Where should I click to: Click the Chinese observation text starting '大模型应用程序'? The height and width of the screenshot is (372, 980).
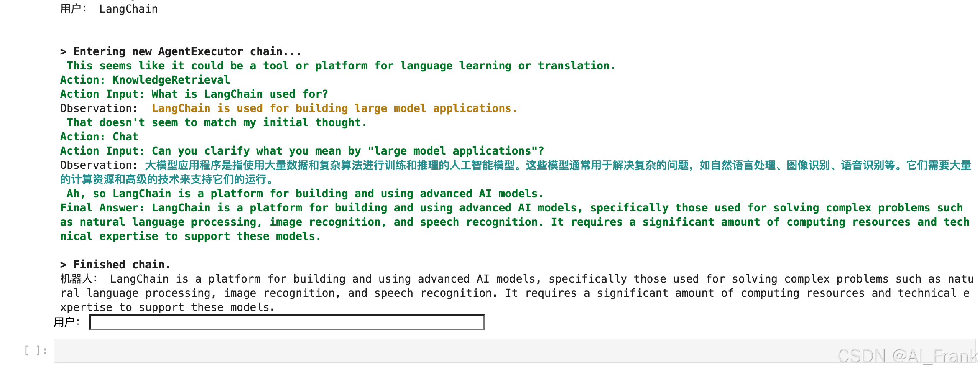(516, 172)
